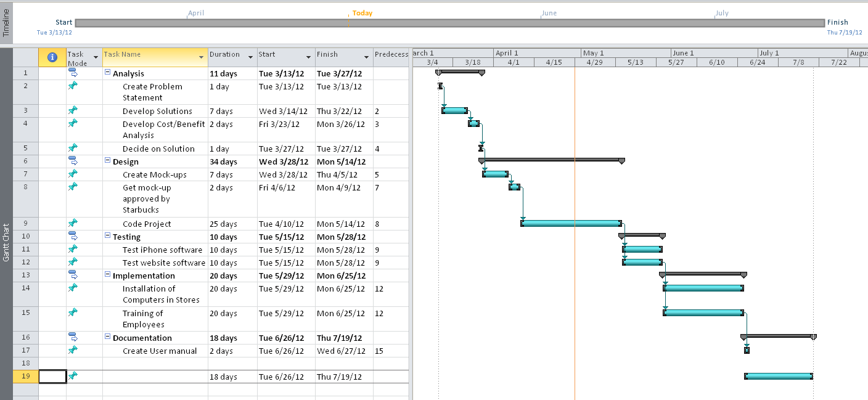Open the Duration column dropdown arrow
868x400 pixels.
coord(250,57)
